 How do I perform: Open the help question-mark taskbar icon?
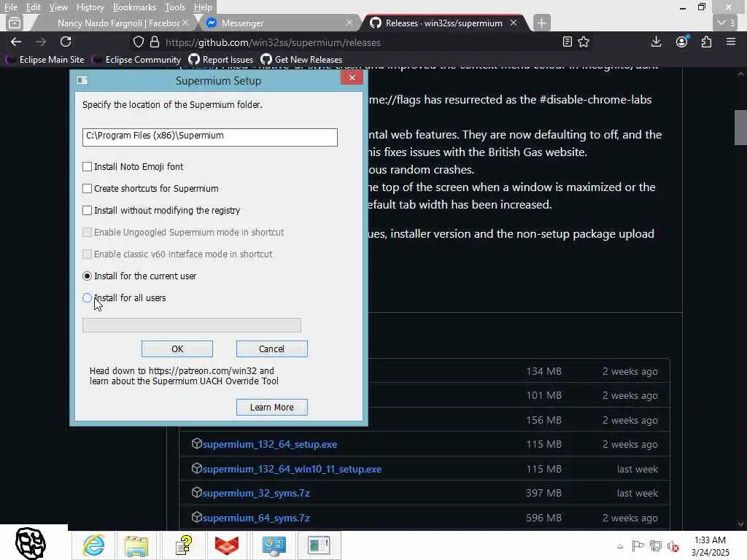coord(183,545)
